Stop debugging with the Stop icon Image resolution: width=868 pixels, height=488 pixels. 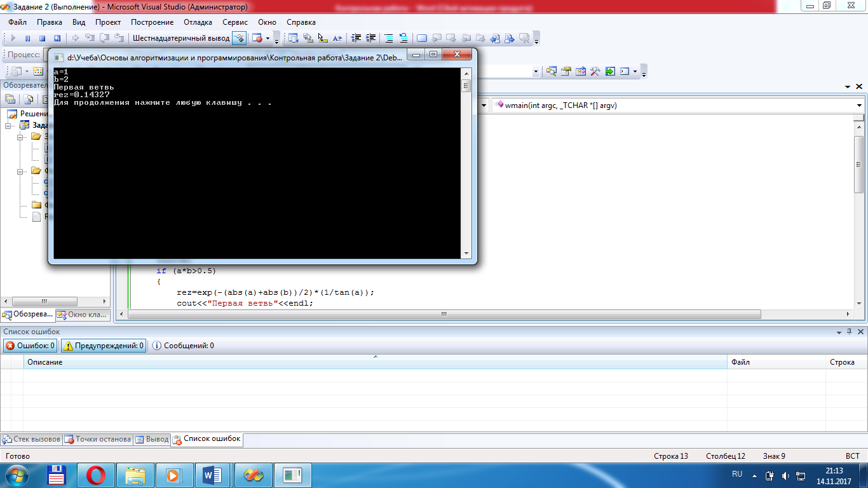(42, 39)
